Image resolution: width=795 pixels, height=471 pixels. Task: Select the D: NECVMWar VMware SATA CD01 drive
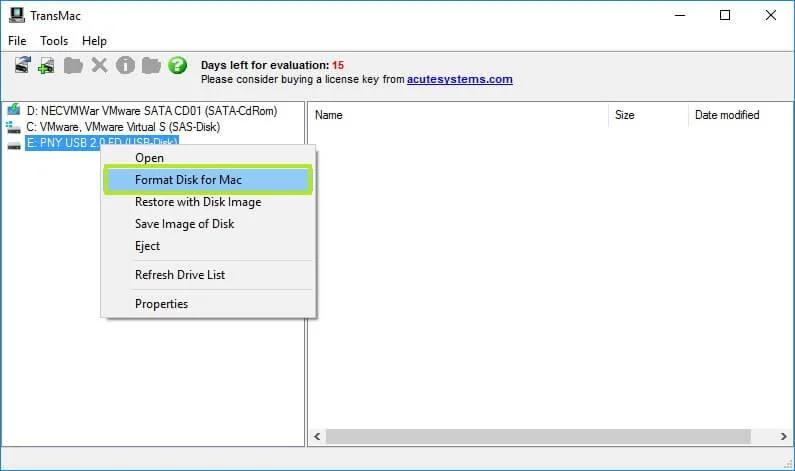(152, 111)
